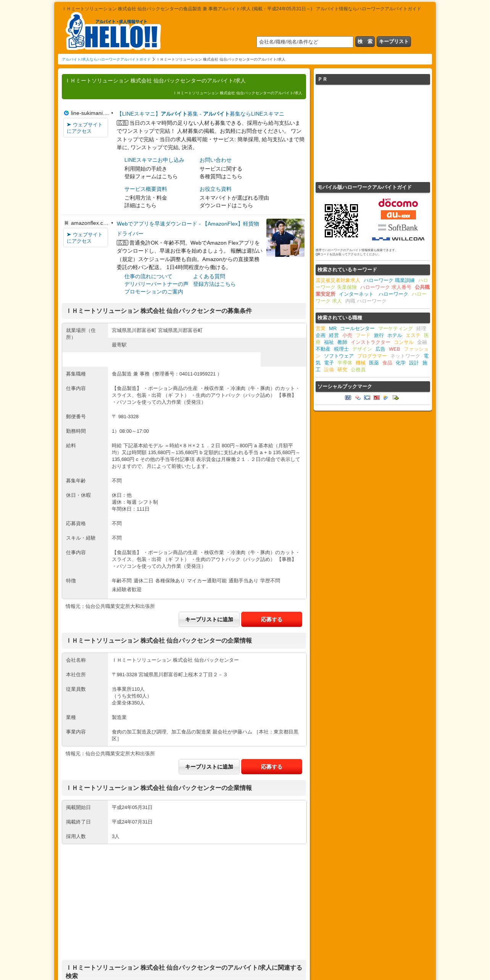Click the green plus add-bookmark icon

pos(396,398)
